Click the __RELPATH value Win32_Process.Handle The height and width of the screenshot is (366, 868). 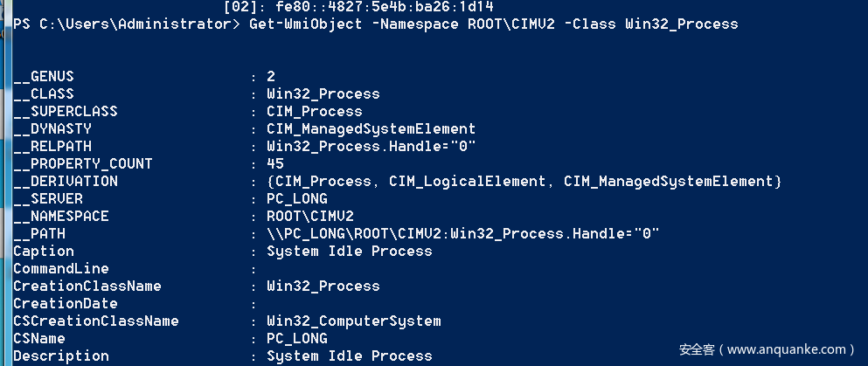pos(371,146)
